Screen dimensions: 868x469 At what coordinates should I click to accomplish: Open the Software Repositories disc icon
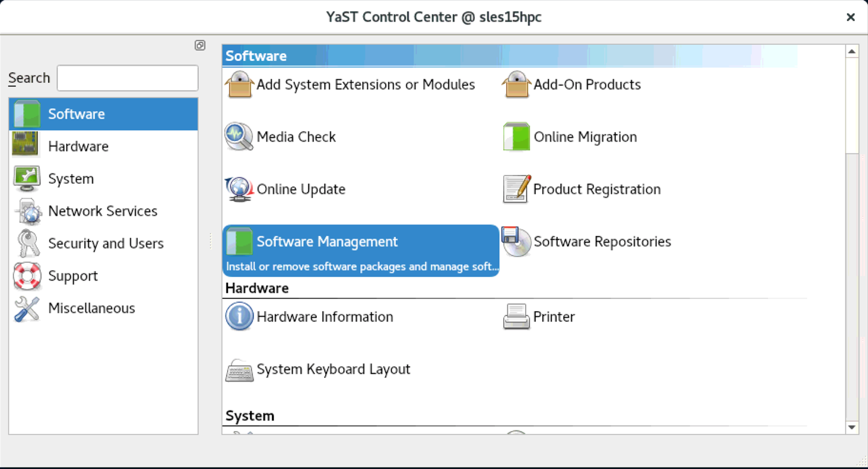tap(516, 242)
